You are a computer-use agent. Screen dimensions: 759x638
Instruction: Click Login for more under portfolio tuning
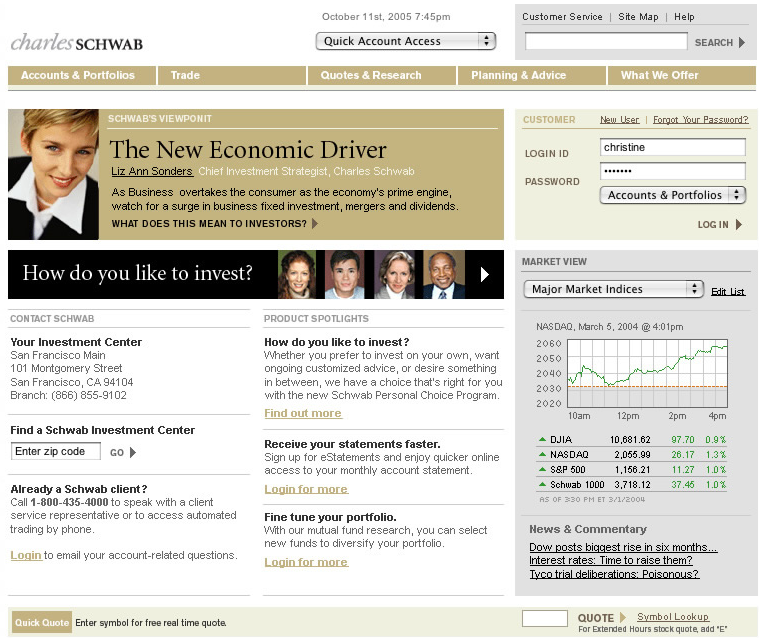(x=306, y=562)
